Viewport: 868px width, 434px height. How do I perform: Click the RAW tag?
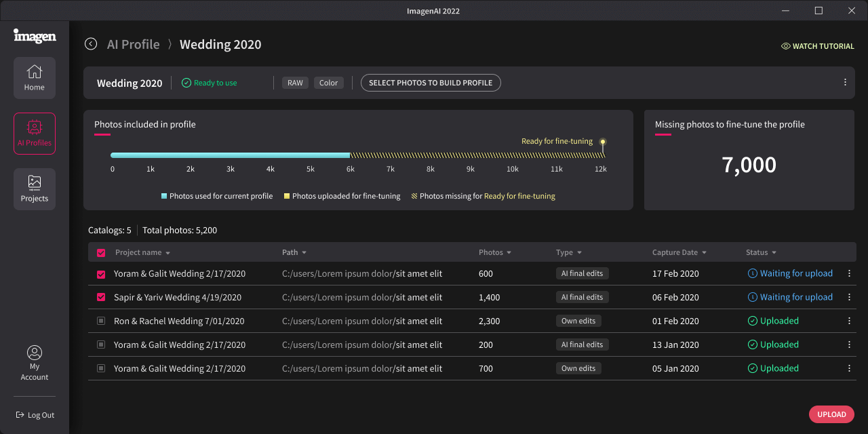(295, 83)
